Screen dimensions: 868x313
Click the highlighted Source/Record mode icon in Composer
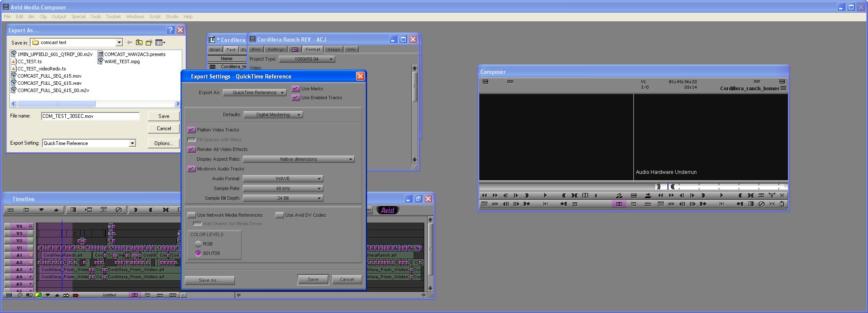[x=619, y=204]
